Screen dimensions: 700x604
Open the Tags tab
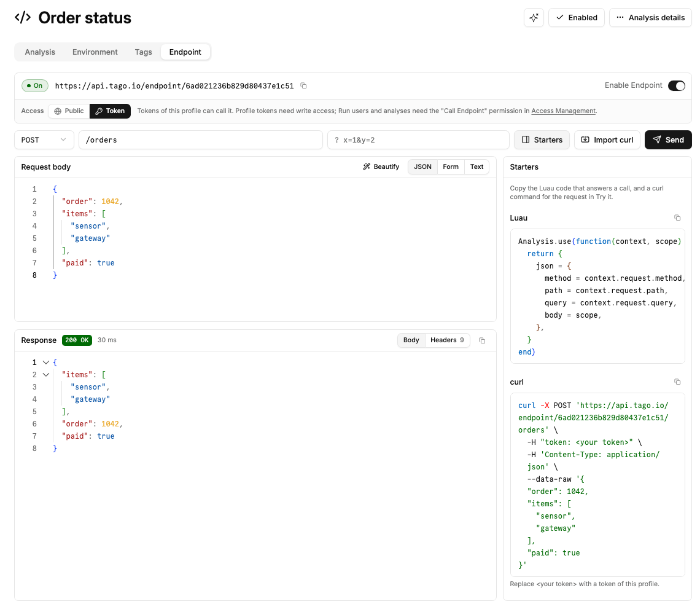[x=143, y=52]
